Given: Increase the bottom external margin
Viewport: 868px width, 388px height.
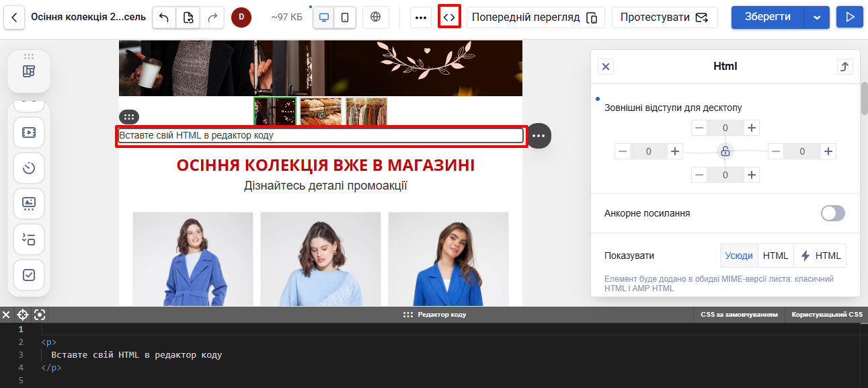Looking at the screenshot, I should [x=752, y=175].
